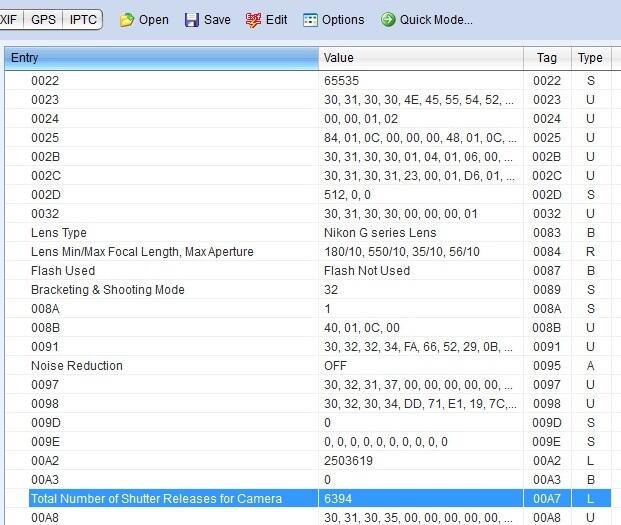Click the Type column header
The width and height of the screenshot is (621, 525).
(590, 58)
